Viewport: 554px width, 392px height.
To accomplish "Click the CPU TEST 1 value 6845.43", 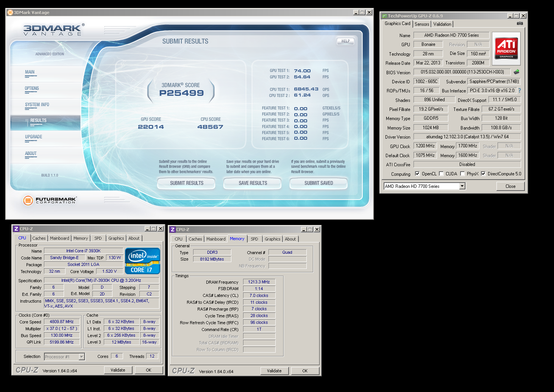I will pos(306,89).
